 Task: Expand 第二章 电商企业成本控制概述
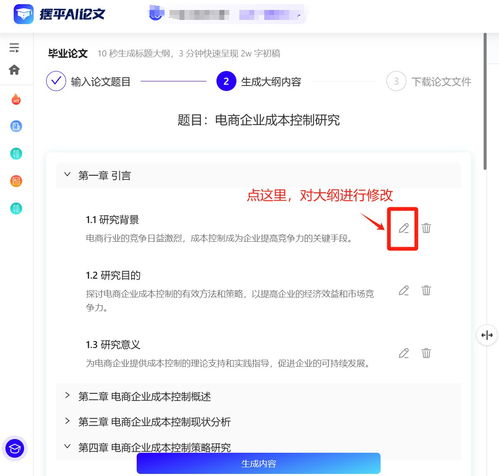(x=67, y=395)
